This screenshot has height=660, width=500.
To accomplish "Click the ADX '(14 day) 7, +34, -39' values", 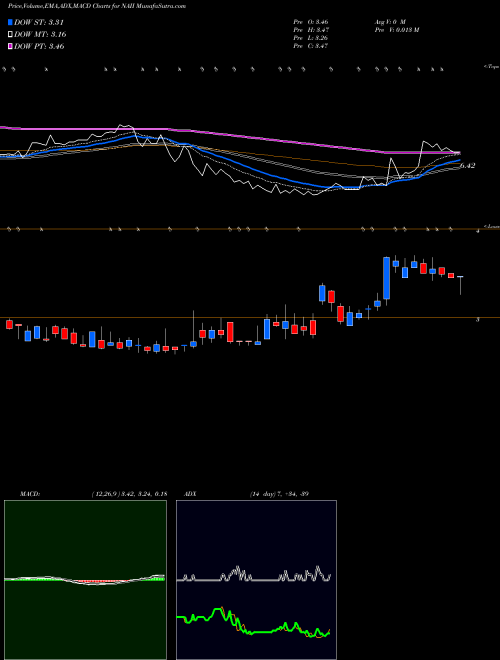I will point(279,494).
